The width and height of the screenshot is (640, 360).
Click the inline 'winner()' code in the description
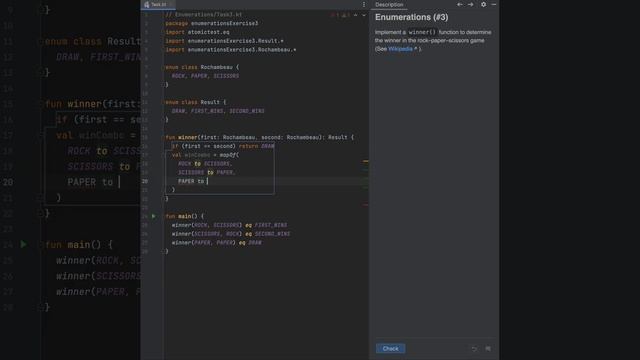422,32
